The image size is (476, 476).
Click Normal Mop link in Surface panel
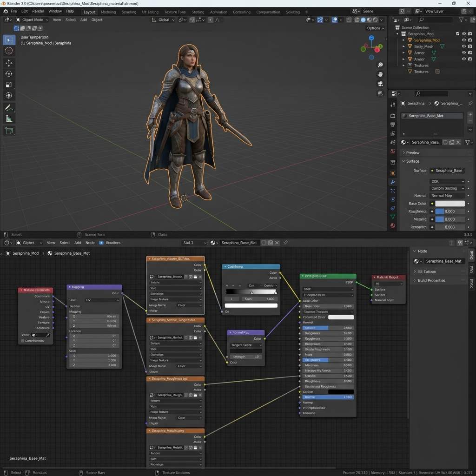pos(447,196)
